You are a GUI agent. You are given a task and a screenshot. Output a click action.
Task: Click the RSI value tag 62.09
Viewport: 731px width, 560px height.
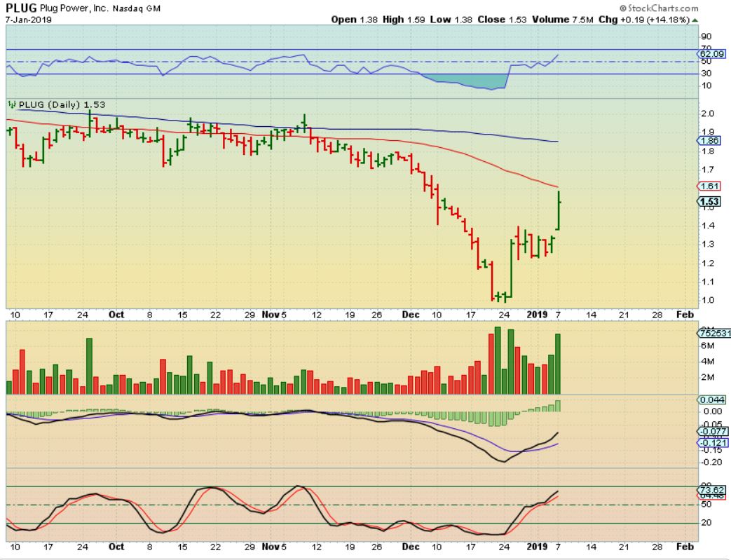[712, 54]
